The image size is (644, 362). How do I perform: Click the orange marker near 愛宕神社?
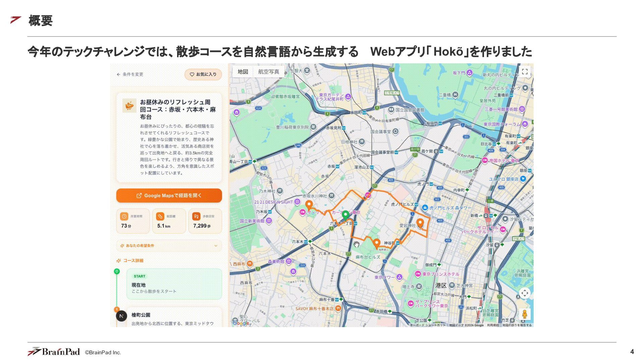[420, 223]
